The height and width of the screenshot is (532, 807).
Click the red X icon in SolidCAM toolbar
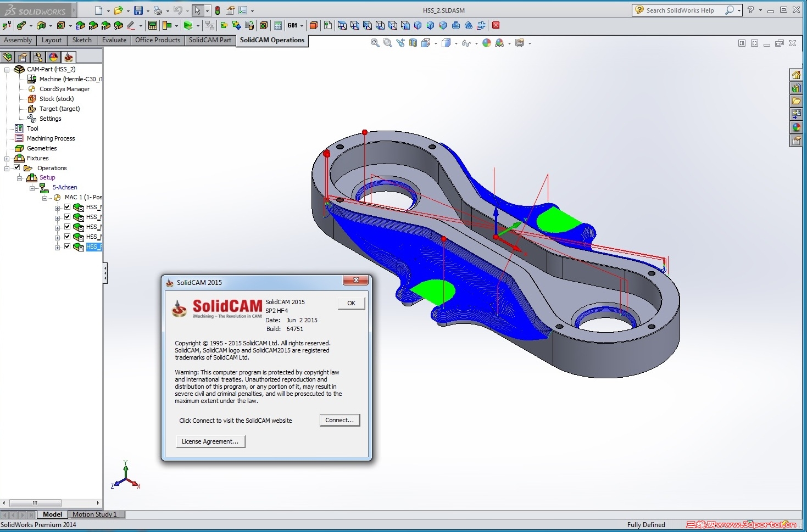496,25
